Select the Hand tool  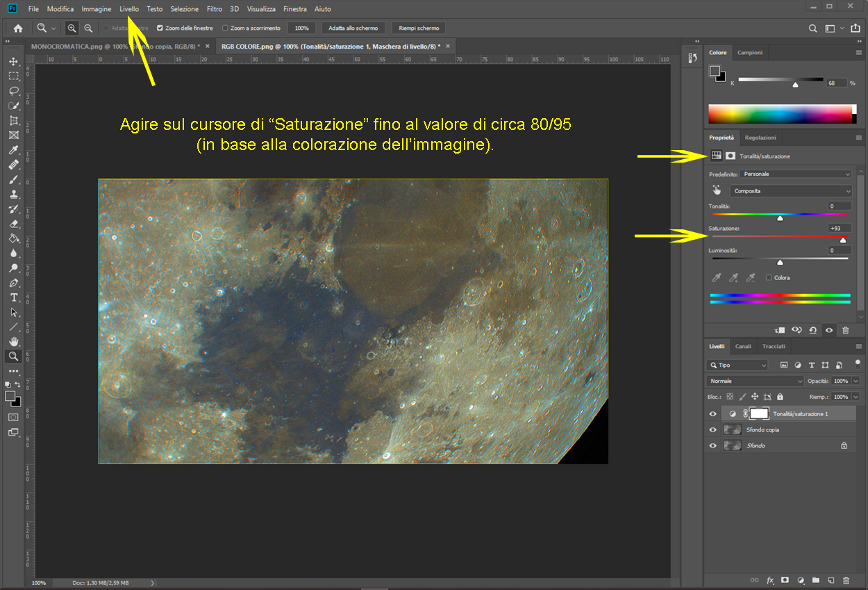pyautogui.click(x=13, y=341)
